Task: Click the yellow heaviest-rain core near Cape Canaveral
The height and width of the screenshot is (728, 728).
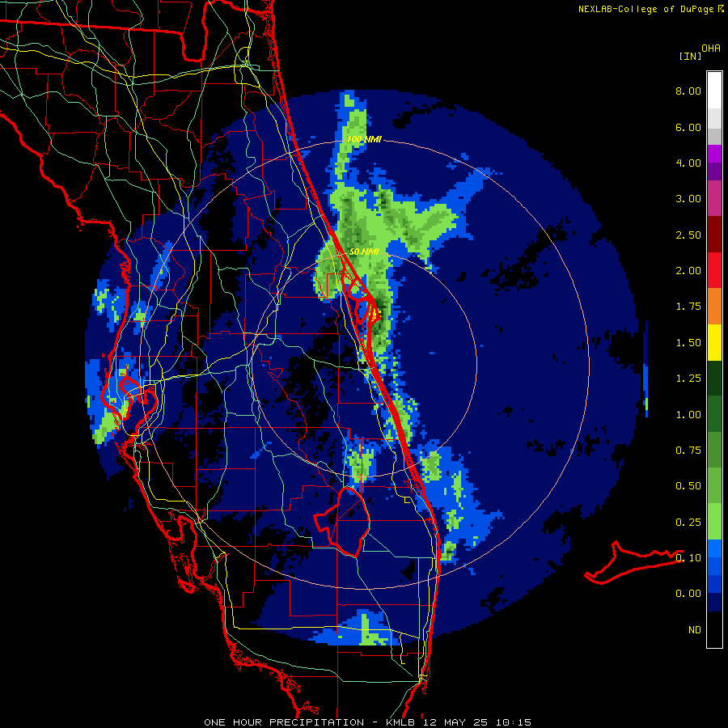Action: coord(375,314)
